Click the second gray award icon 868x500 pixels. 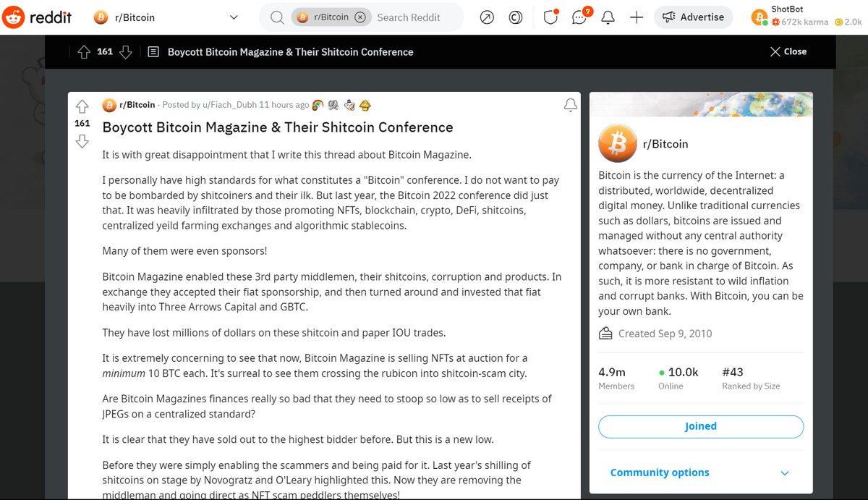pyautogui.click(x=333, y=106)
